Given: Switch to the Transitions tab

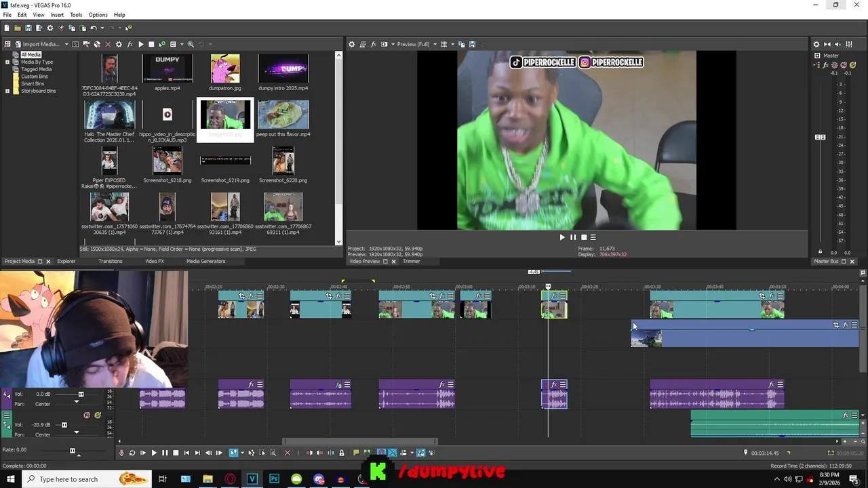Looking at the screenshot, I should point(110,262).
